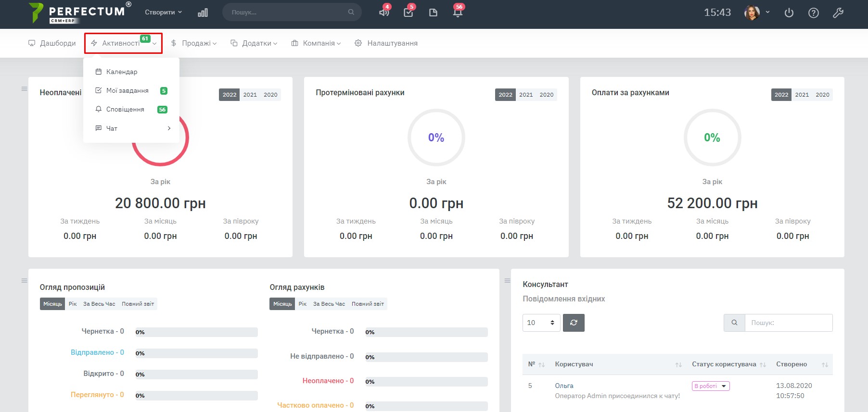The image size is (868, 412).
Task: Select Рік in Огляд пропозицій
Action: tap(73, 304)
